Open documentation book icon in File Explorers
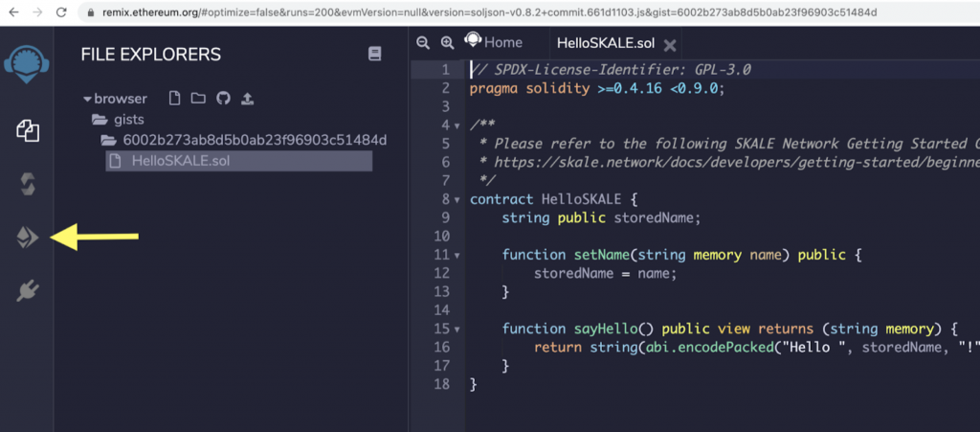The width and height of the screenshot is (980, 432). (x=374, y=55)
